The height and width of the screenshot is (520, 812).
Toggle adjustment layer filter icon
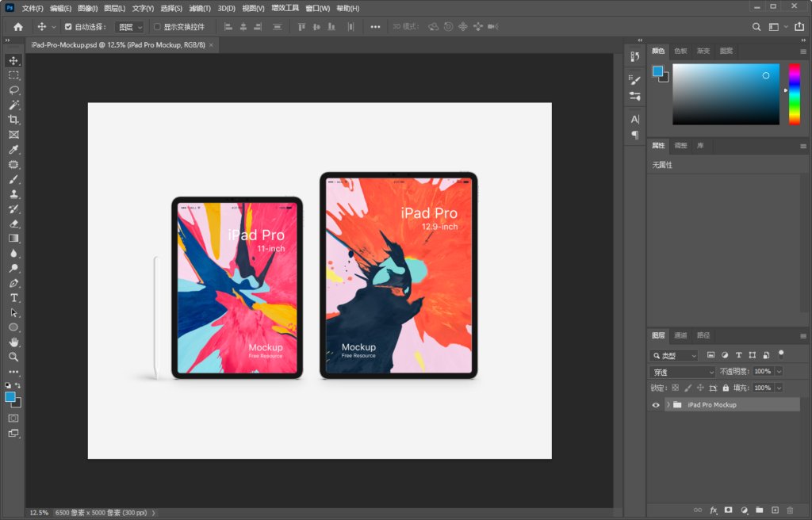click(x=725, y=355)
